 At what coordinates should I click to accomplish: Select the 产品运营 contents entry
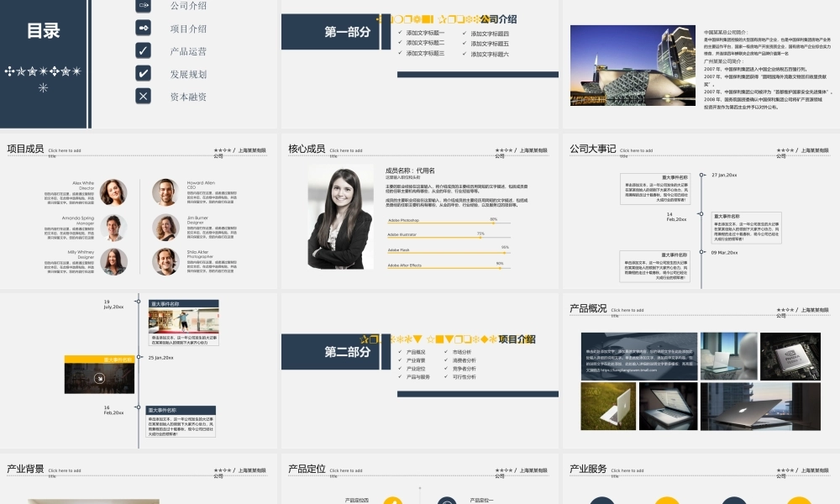(188, 51)
